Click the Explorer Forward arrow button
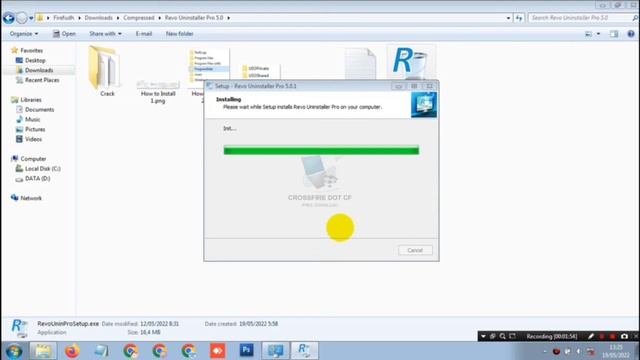This screenshot has height=360, width=640. pos(22,18)
